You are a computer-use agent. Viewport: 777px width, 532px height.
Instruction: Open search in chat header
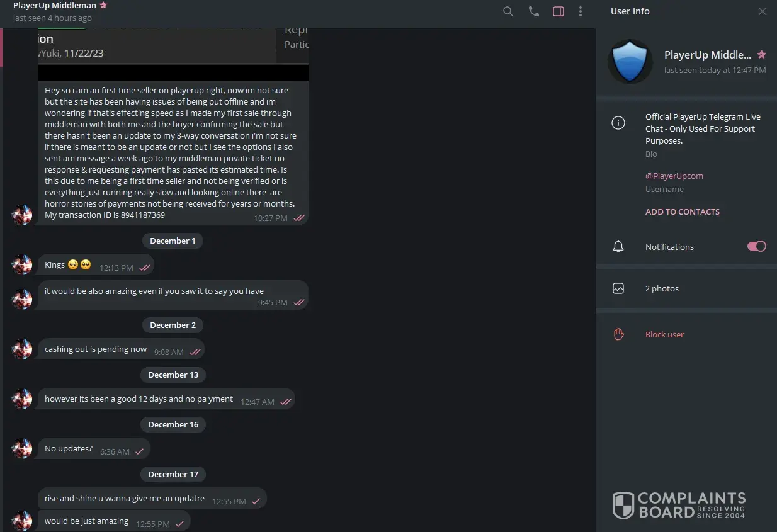pos(508,11)
